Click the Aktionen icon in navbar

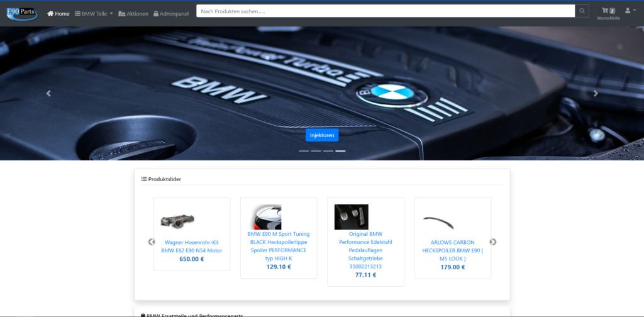pos(121,14)
